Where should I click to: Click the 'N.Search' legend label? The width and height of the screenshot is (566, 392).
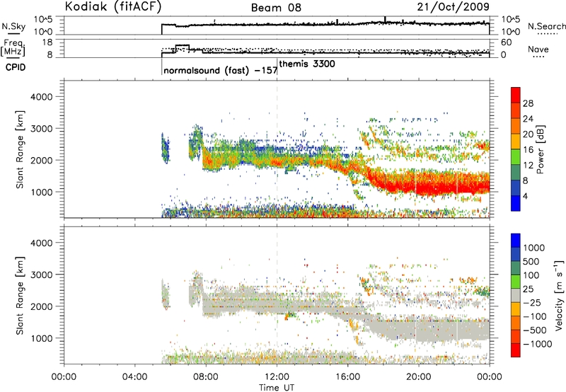pos(546,26)
